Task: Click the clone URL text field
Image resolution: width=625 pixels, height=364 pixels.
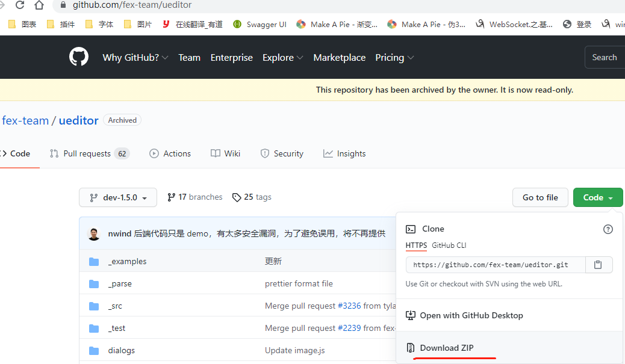Action: pyautogui.click(x=496, y=265)
